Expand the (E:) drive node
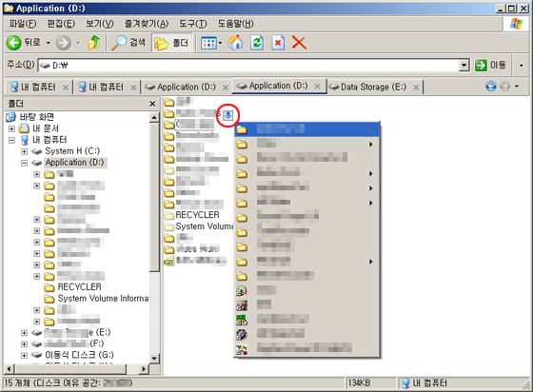This screenshot has width=533, height=392. click(x=24, y=333)
